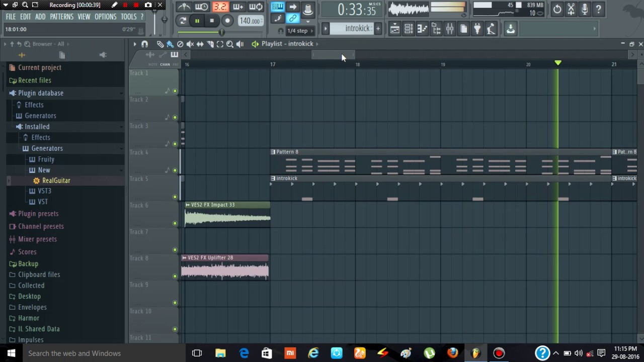
Task: Expand the Channel presets folder
Action: [41, 226]
